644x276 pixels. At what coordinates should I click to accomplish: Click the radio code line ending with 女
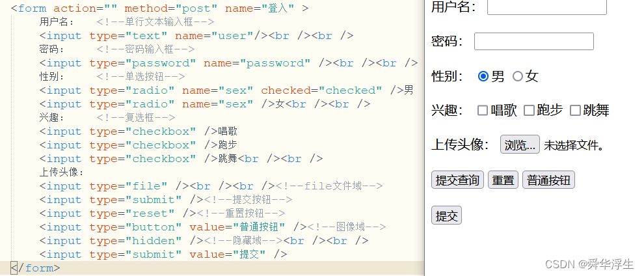point(205,104)
